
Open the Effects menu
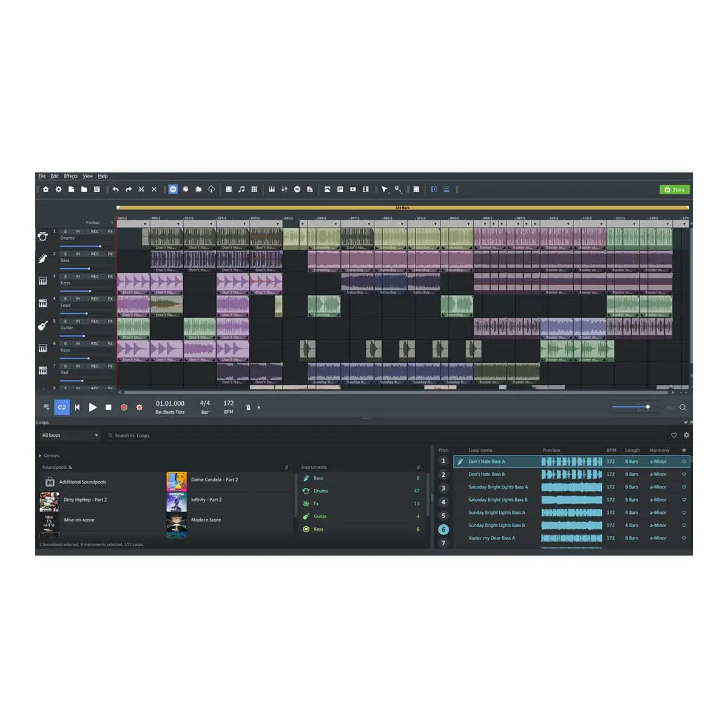70,175
